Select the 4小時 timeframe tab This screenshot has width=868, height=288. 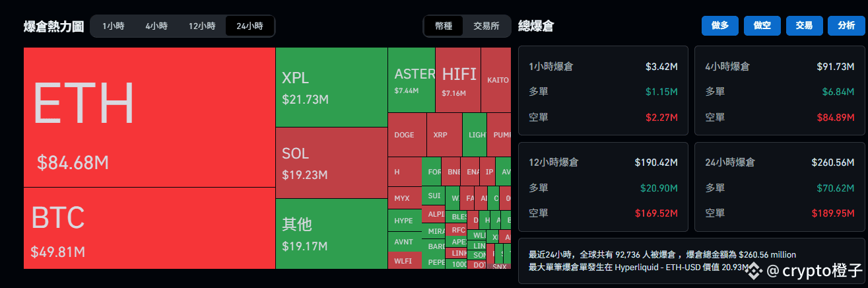click(x=156, y=26)
